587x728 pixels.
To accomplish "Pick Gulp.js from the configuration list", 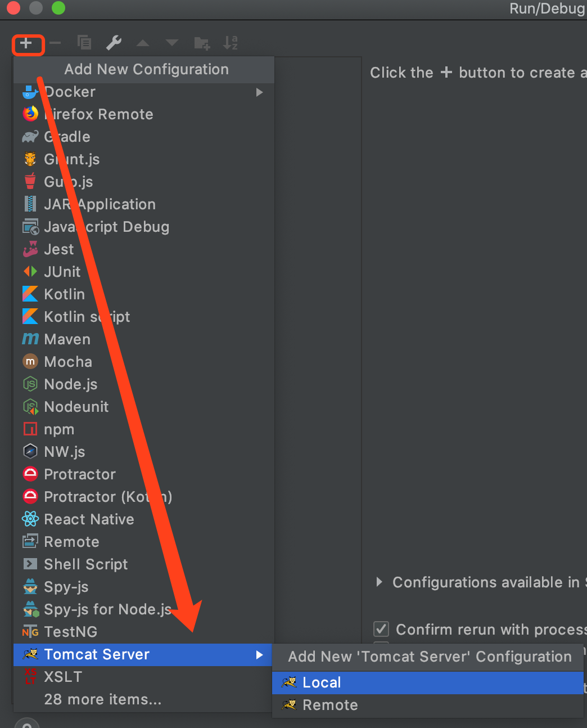I will tap(144, 182).
